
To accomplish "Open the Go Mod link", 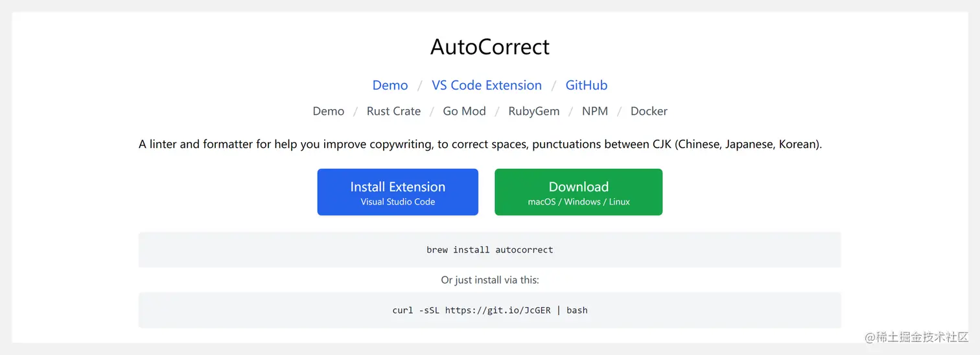I will [464, 111].
